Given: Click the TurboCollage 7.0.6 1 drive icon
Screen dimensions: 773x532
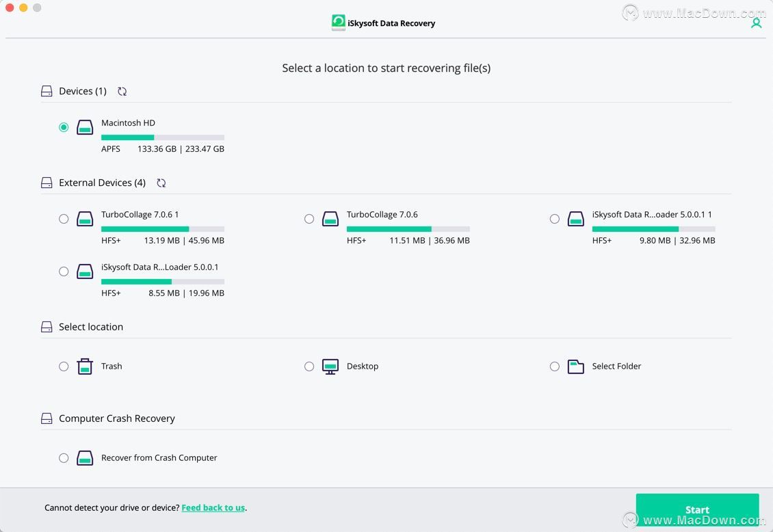Looking at the screenshot, I should [85, 219].
